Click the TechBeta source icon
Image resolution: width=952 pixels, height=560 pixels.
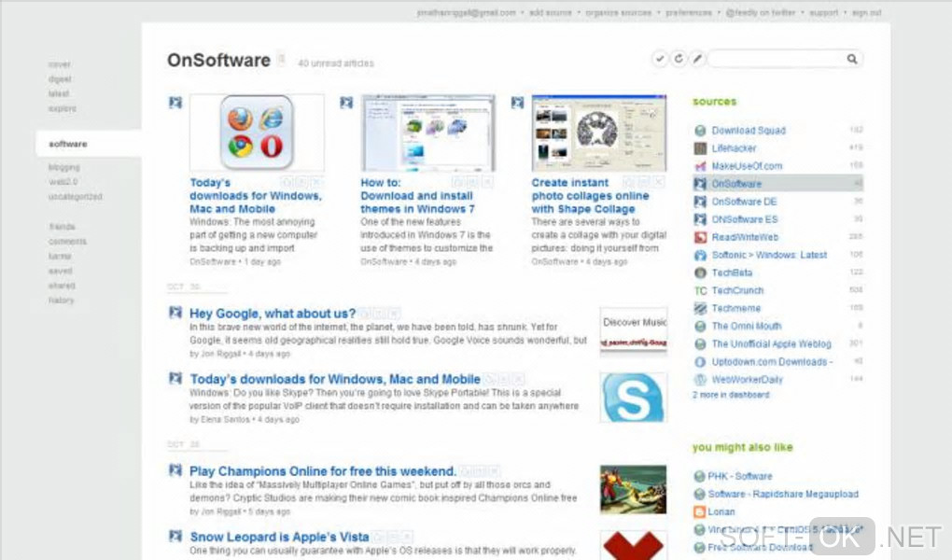700,273
